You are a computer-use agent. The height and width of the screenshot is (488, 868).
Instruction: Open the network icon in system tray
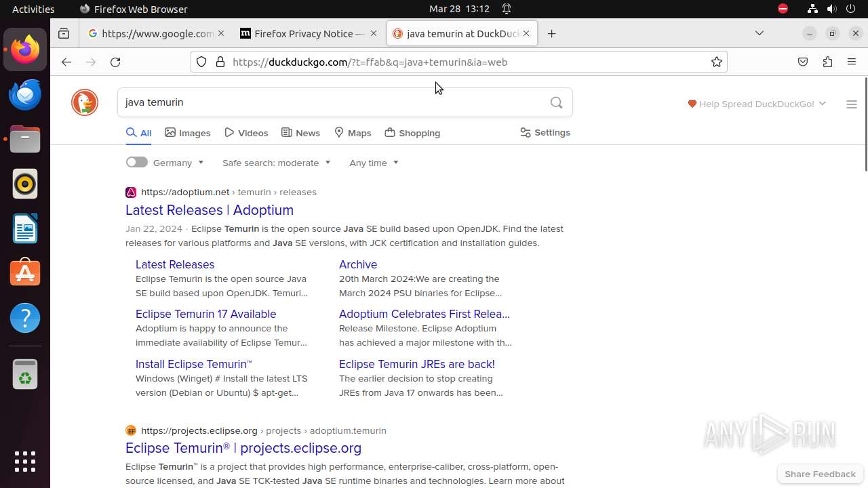[812, 9]
